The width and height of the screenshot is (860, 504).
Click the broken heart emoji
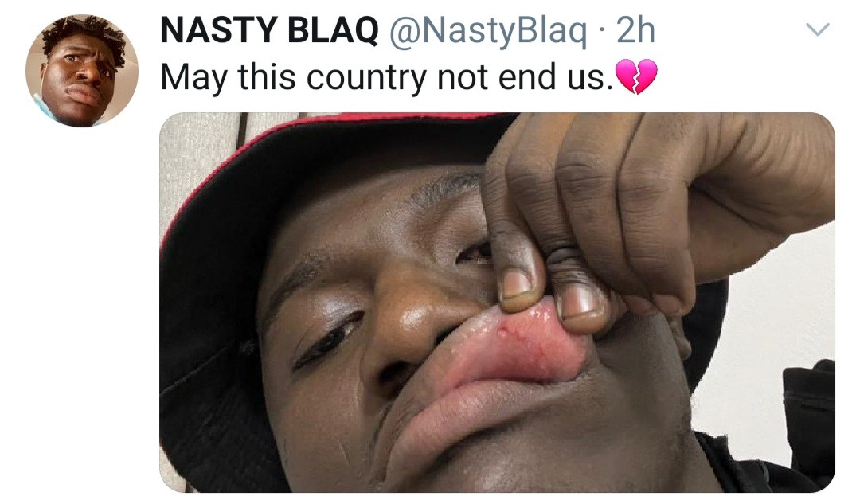click(x=637, y=76)
